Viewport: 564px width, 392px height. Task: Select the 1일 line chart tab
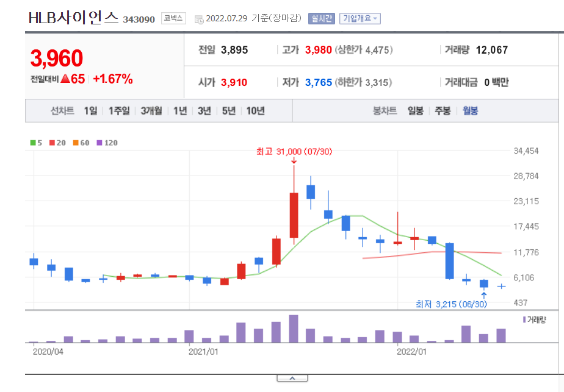tap(90, 111)
